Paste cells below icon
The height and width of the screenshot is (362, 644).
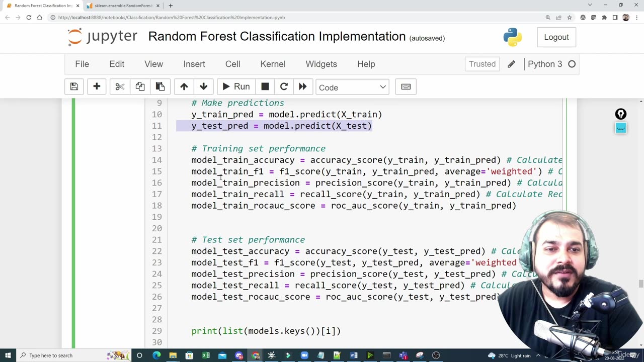tap(160, 87)
